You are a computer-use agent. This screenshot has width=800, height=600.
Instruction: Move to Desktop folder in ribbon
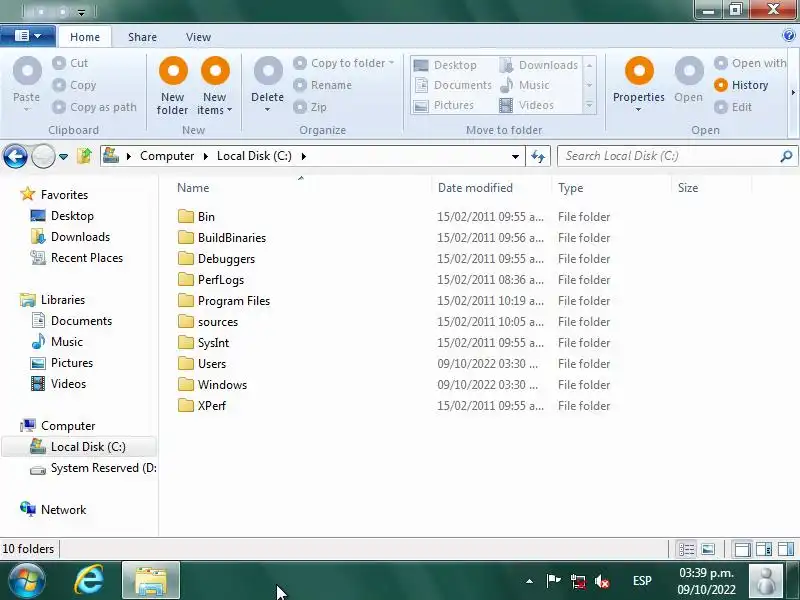445,65
